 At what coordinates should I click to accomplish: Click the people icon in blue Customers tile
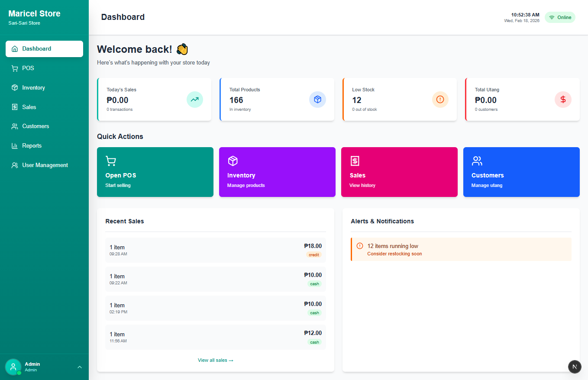477,161
